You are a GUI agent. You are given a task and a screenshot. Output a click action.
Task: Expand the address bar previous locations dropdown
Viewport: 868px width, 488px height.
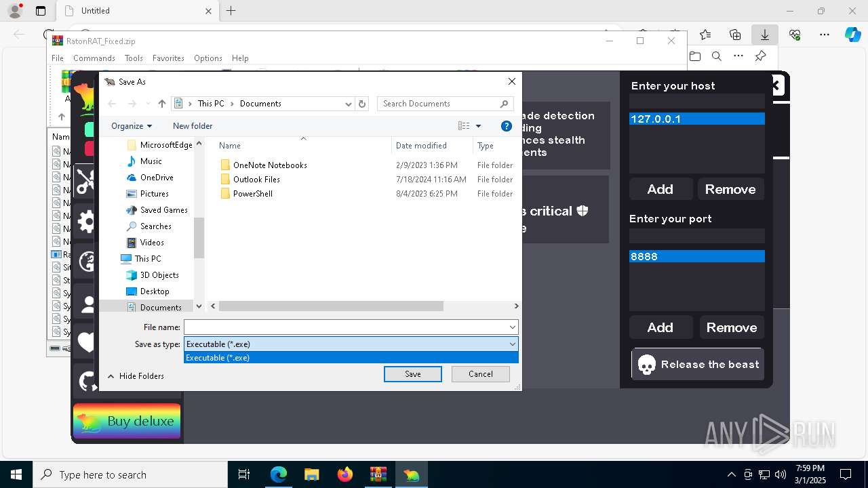pyautogui.click(x=348, y=104)
